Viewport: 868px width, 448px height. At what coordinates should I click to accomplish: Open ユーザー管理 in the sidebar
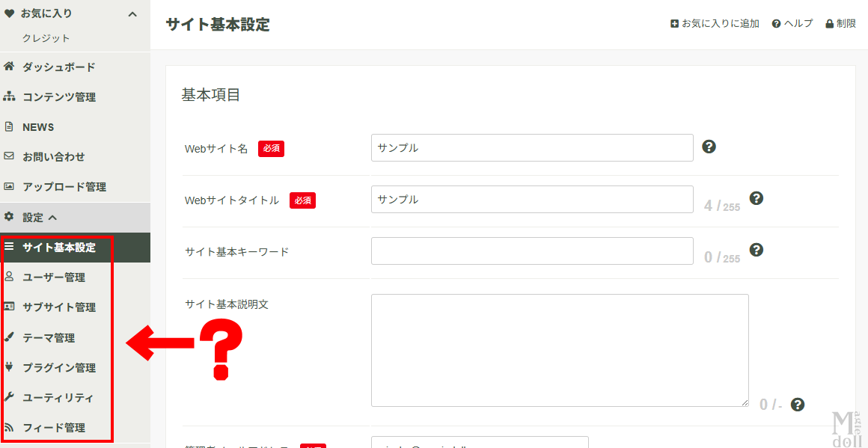pyautogui.click(x=54, y=277)
